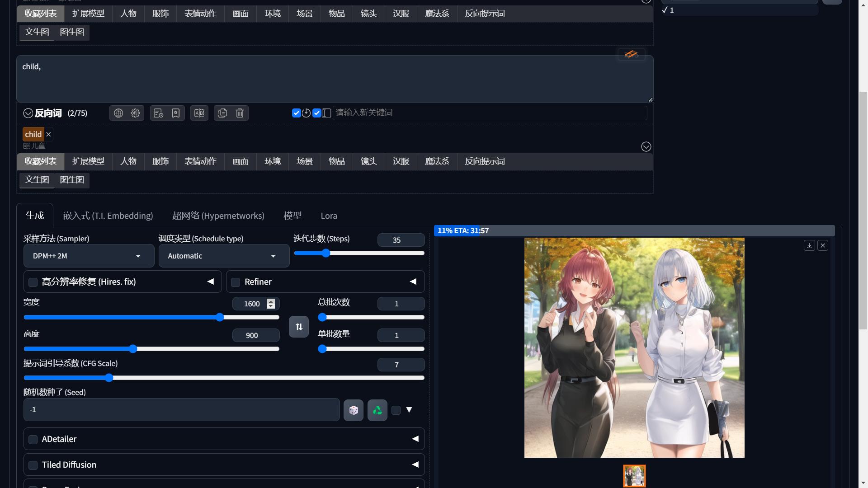Enable Hires. fix checkbox
This screenshot has height=488, width=868.
(x=33, y=282)
